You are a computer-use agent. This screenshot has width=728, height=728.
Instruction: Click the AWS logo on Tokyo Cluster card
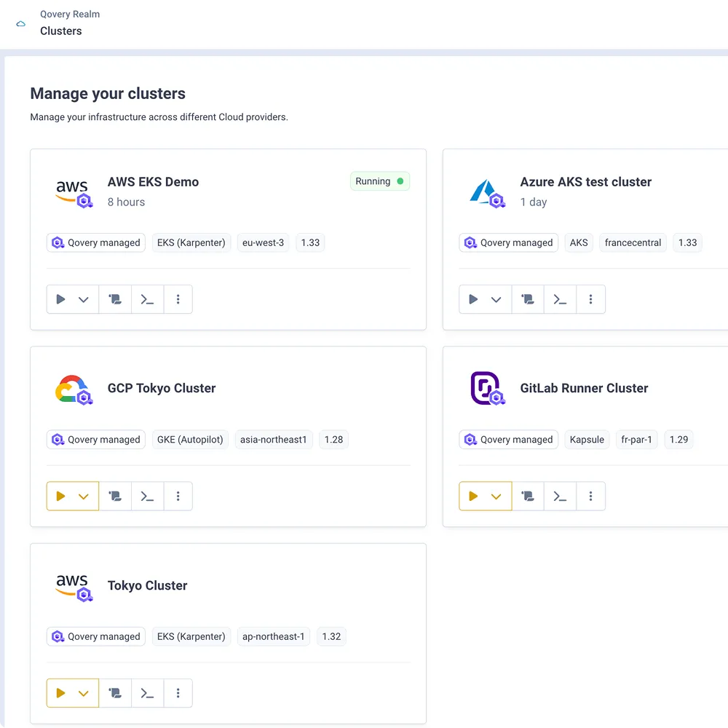click(x=73, y=587)
